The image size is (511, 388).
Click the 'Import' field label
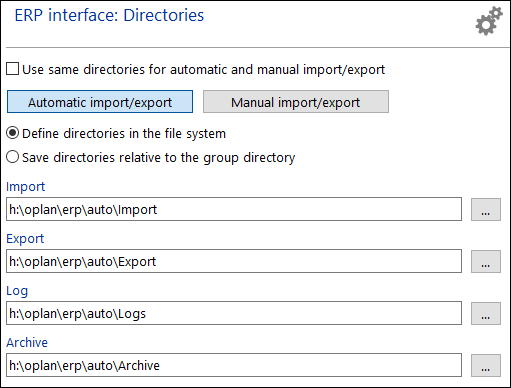[26, 187]
